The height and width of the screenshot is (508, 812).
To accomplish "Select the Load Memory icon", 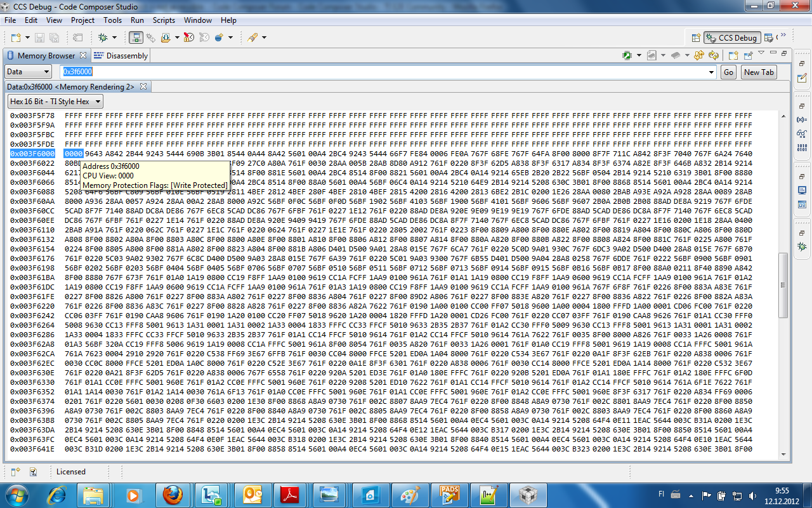I will pos(626,55).
